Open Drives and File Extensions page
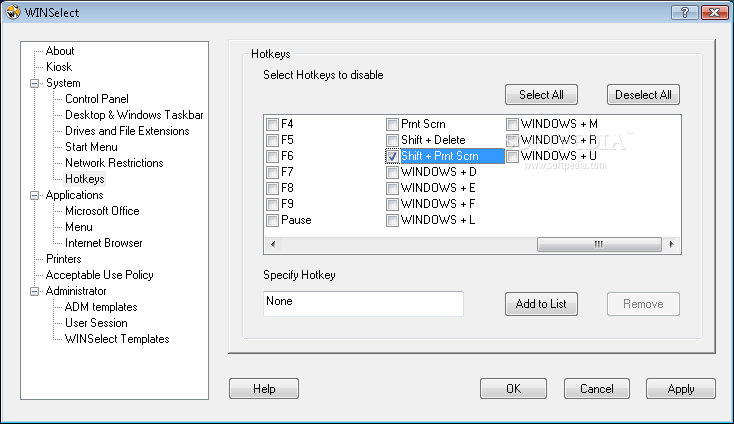This screenshot has width=734, height=424. pos(127,131)
